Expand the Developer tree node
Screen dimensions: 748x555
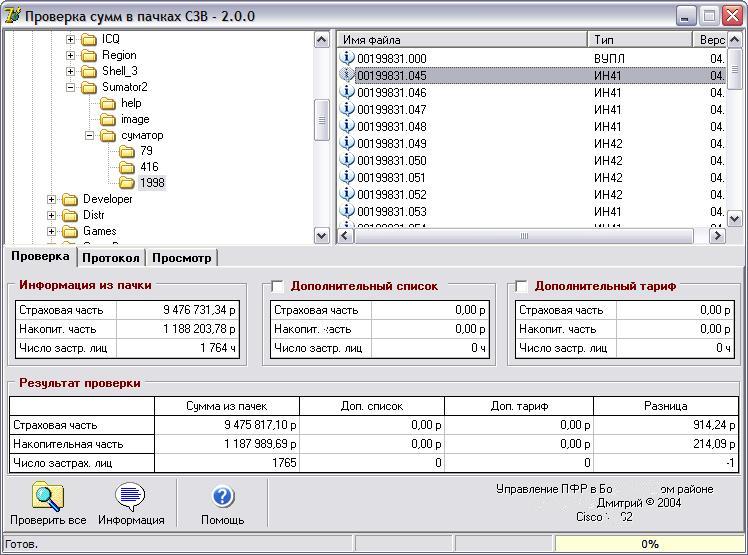[52, 199]
